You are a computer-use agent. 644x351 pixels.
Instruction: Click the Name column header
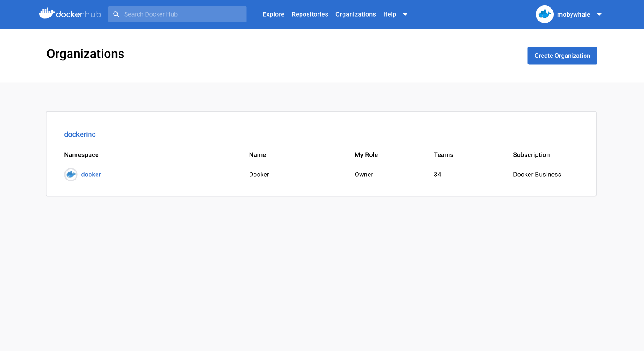(x=258, y=155)
